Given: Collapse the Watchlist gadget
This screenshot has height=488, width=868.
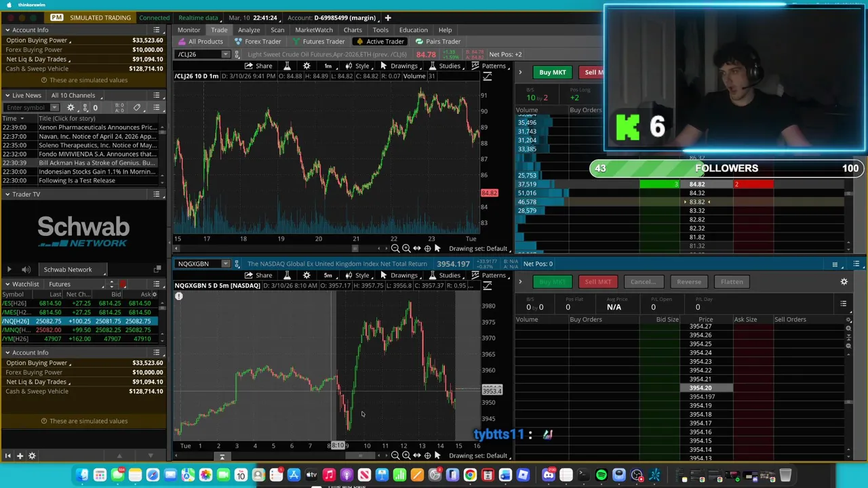Looking at the screenshot, I should 7,284.
